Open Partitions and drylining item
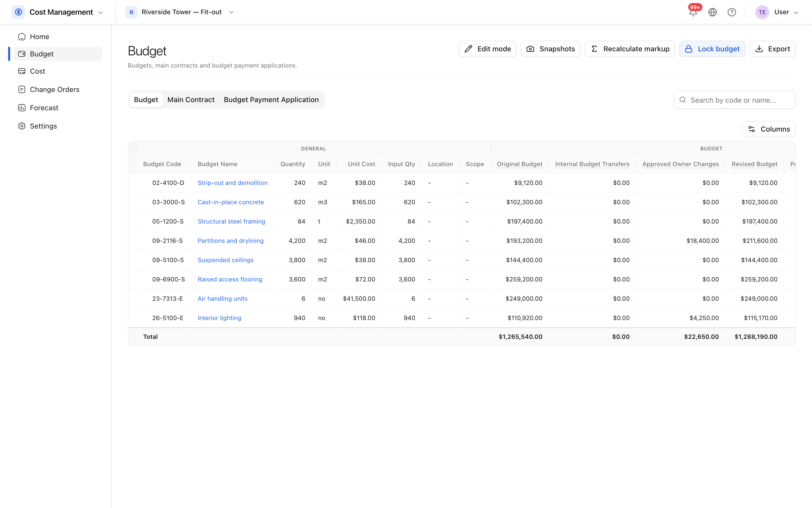Image resolution: width=812 pixels, height=508 pixels. 230,241
